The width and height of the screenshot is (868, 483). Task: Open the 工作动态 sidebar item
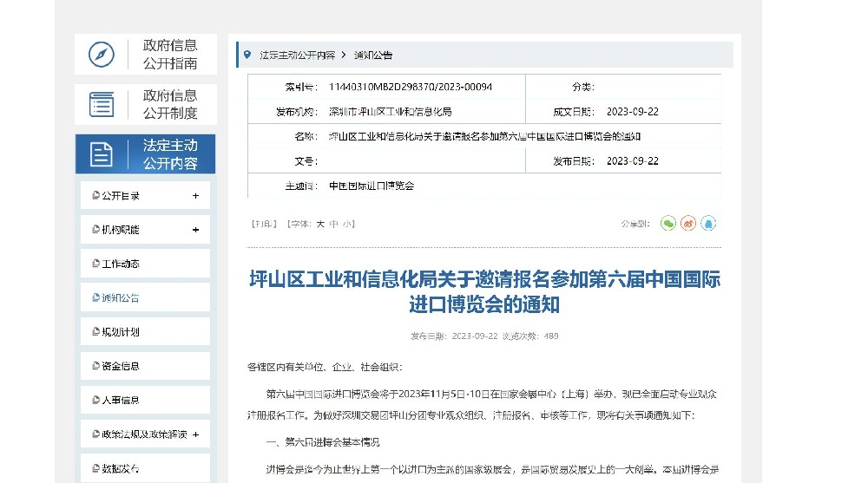[x=145, y=264]
